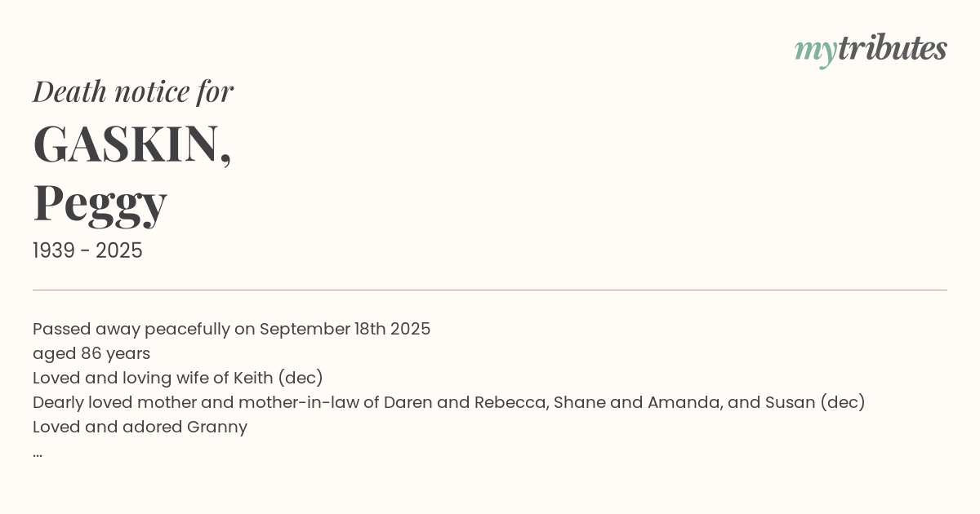Click the death year 2025 under the name
The image size is (980, 514).
coord(119,251)
